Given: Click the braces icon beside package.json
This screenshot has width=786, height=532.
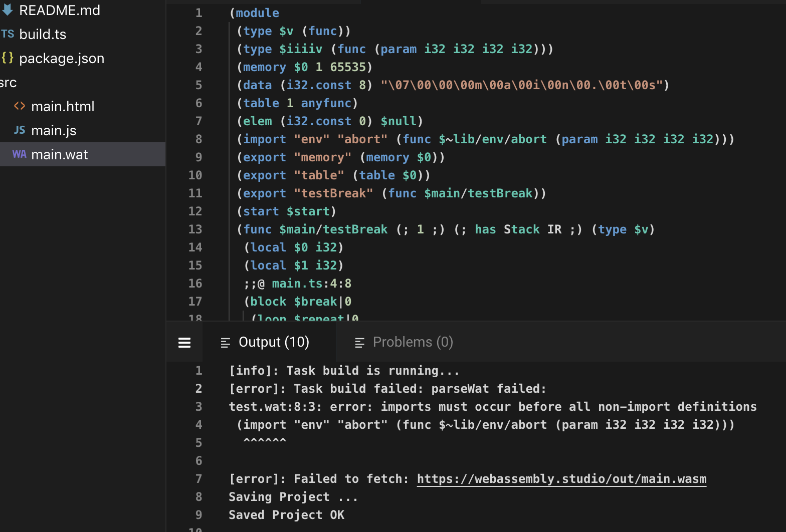Looking at the screenshot, I should [8, 58].
